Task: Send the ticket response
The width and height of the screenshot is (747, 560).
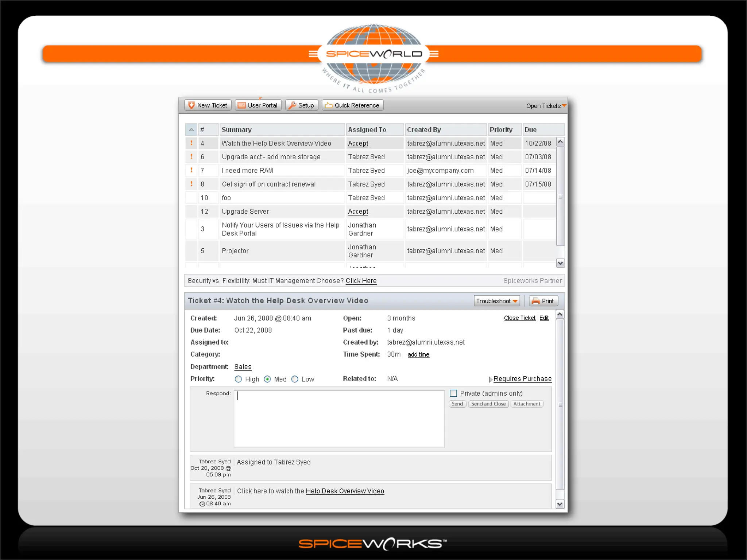Action: pyautogui.click(x=457, y=404)
